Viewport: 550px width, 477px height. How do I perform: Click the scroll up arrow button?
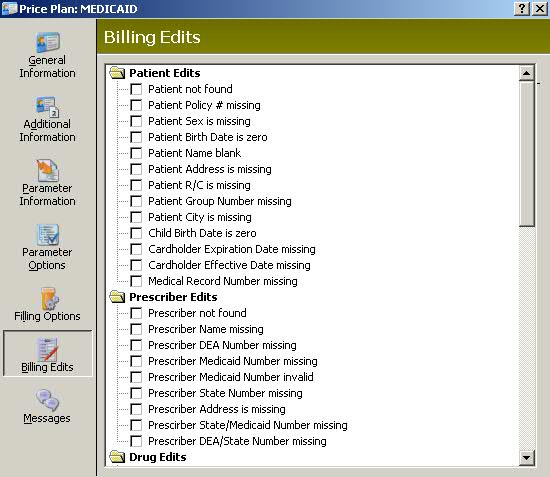point(526,73)
